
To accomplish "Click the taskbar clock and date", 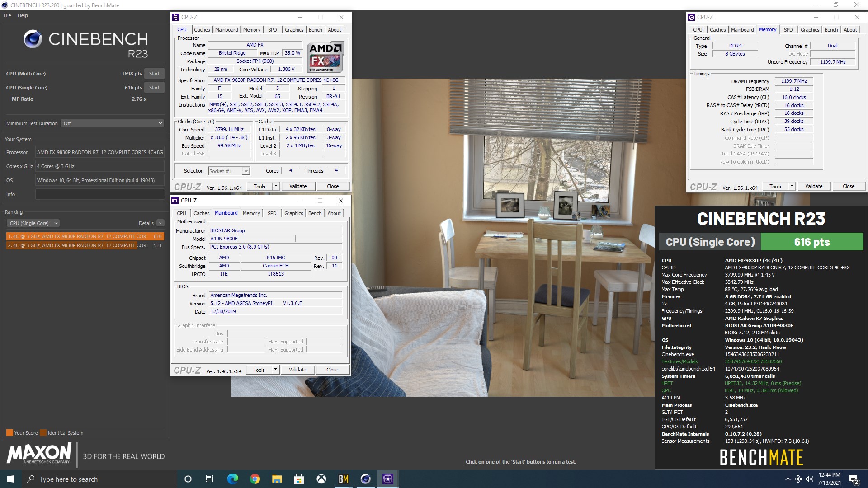I will coord(829,479).
